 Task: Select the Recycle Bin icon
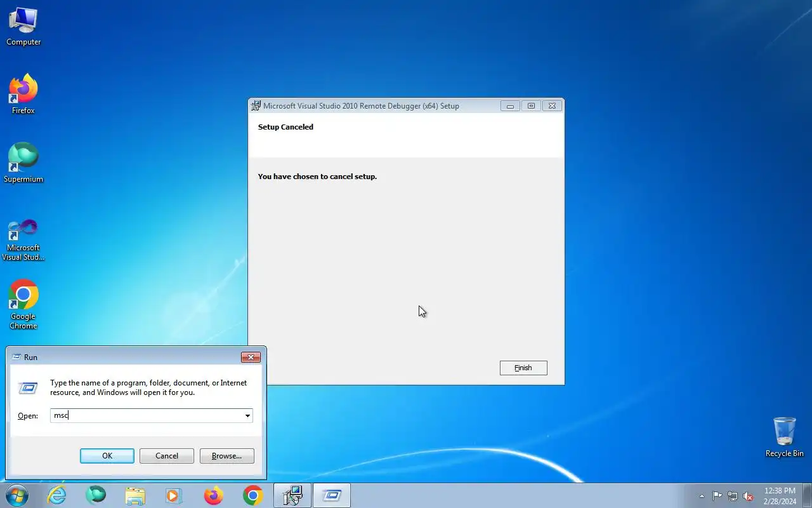point(784,437)
